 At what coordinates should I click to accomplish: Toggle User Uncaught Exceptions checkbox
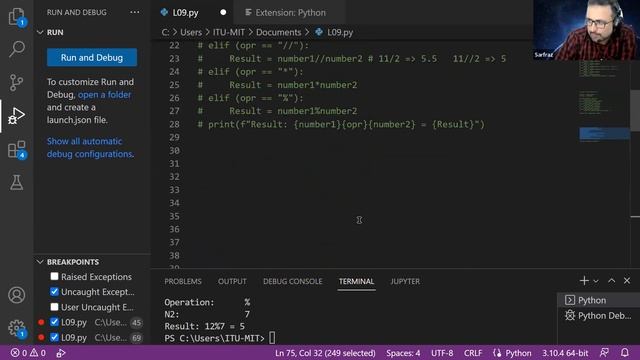click(x=54, y=307)
